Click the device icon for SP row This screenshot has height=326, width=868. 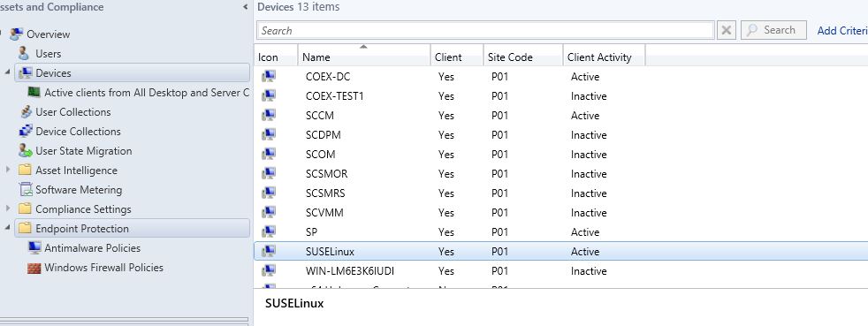(x=269, y=231)
